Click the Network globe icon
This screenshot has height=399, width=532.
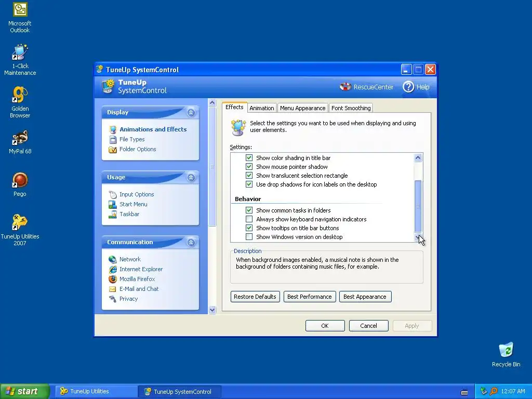(113, 259)
